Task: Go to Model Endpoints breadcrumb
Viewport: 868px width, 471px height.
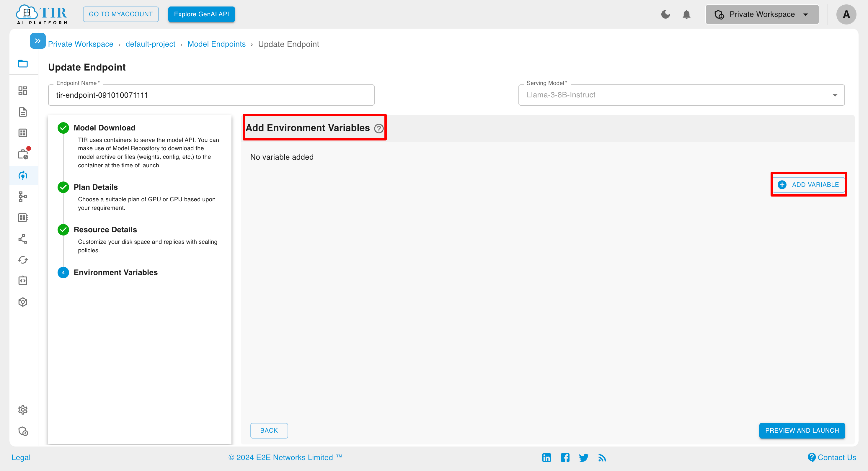Action: tap(217, 44)
